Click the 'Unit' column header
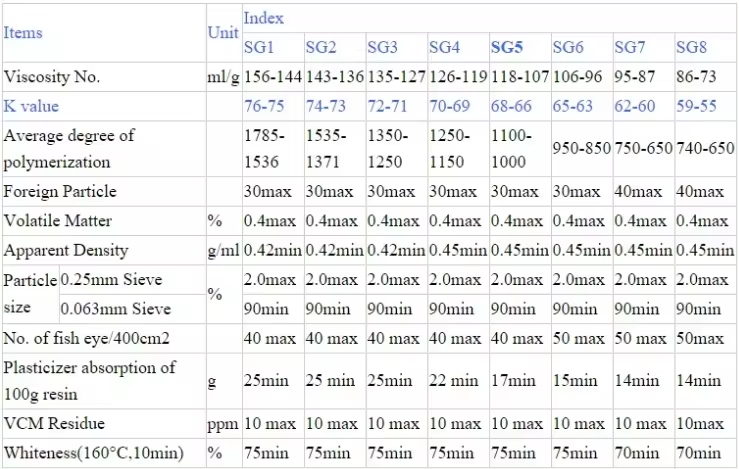Image resolution: width=739 pixels, height=469 pixels. pyautogui.click(x=223, y=33)
